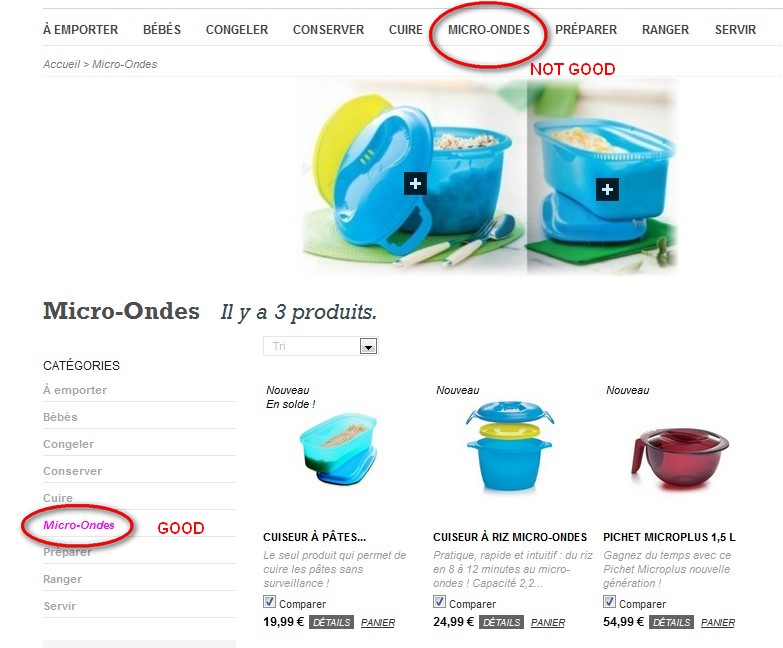
Task: Open Détails of the Pichet Microplus
Action: pos(671,622)
